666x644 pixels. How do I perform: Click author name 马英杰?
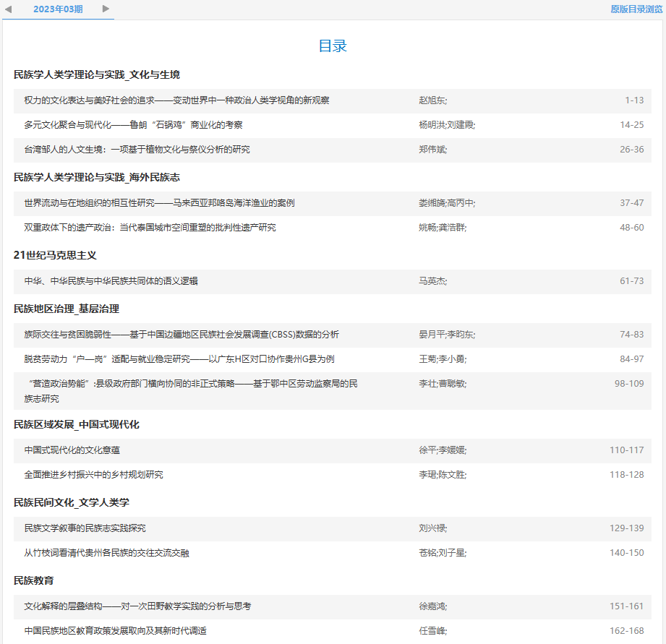point(432,281)
